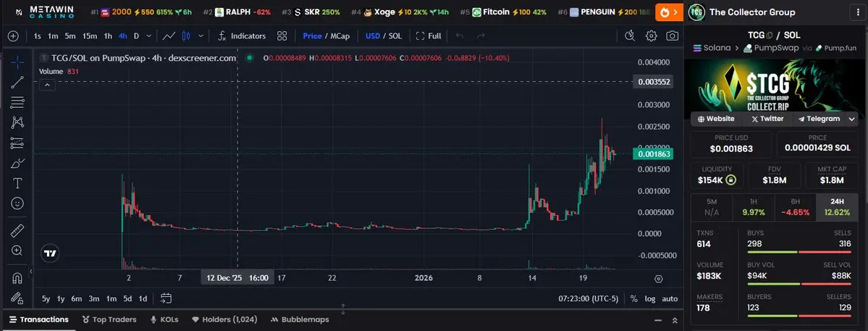The image size is (868, 331).
Task: Toggle log scale on price axis
Action: click(650, 299)
